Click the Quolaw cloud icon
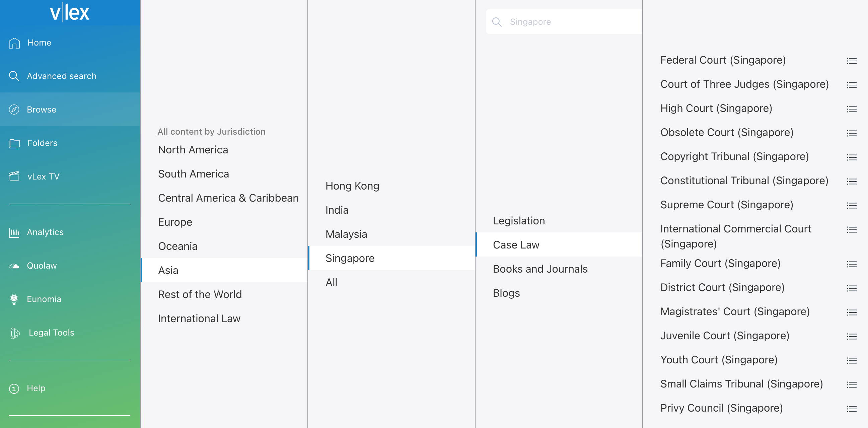Viewport: 868px width, 428px height. tap(14, 266)
